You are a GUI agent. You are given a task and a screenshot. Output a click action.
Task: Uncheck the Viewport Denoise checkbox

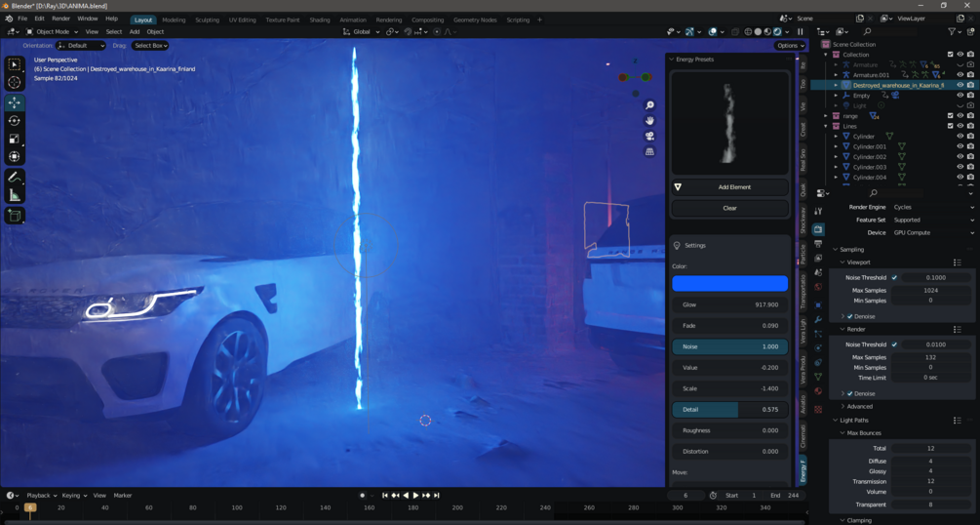[x=850, y=316]
